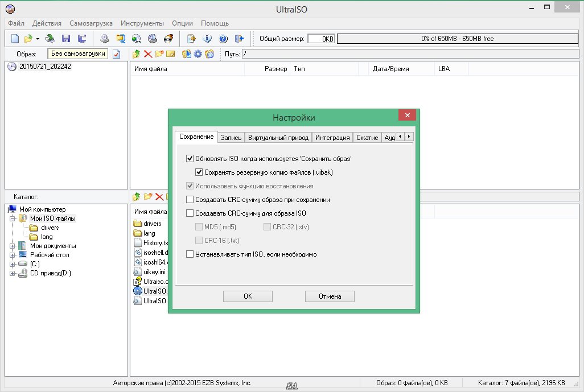This screenshot has width=584, height=392.
Task: Click the Up folder icon in image toolbar
Action: [x=136, y=54]
